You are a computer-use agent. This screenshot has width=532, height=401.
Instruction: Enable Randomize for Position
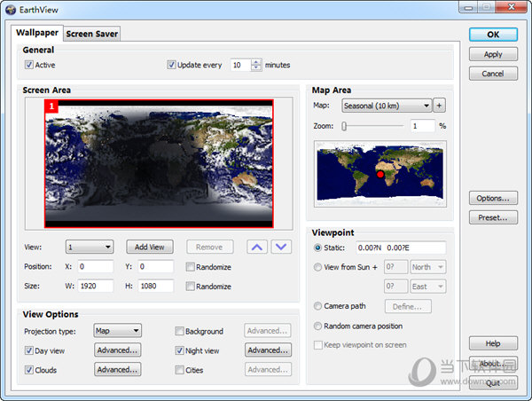[190, 267]
